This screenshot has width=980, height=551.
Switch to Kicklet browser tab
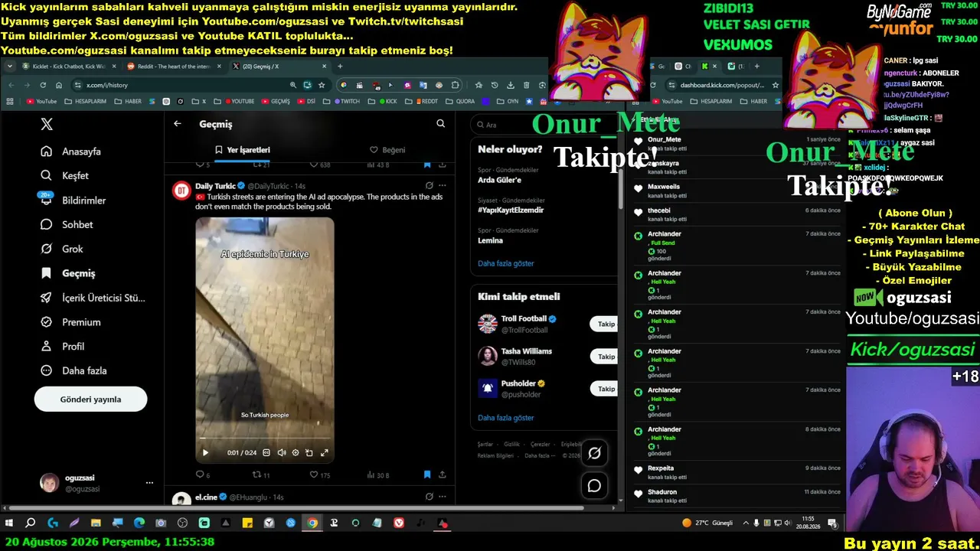pyautogui.click(x=69, y=67)
